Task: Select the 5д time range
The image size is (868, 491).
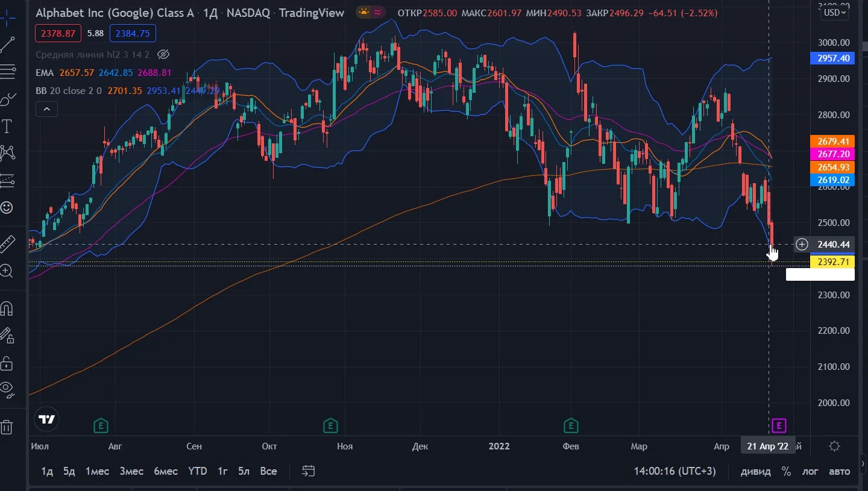Action: (x=69, y=471)
